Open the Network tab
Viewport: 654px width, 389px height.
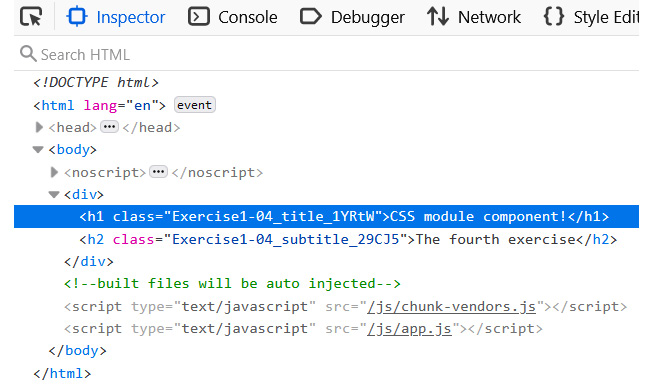474,17
